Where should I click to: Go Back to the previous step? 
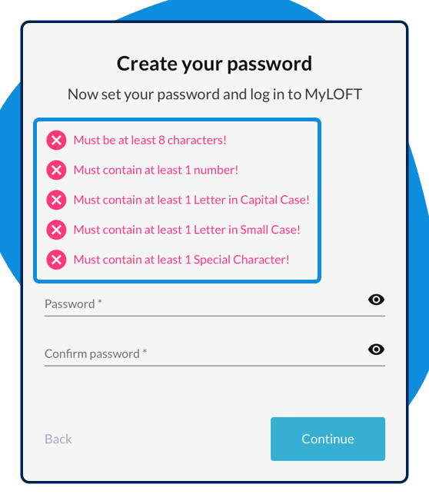[x=58, y=439]
